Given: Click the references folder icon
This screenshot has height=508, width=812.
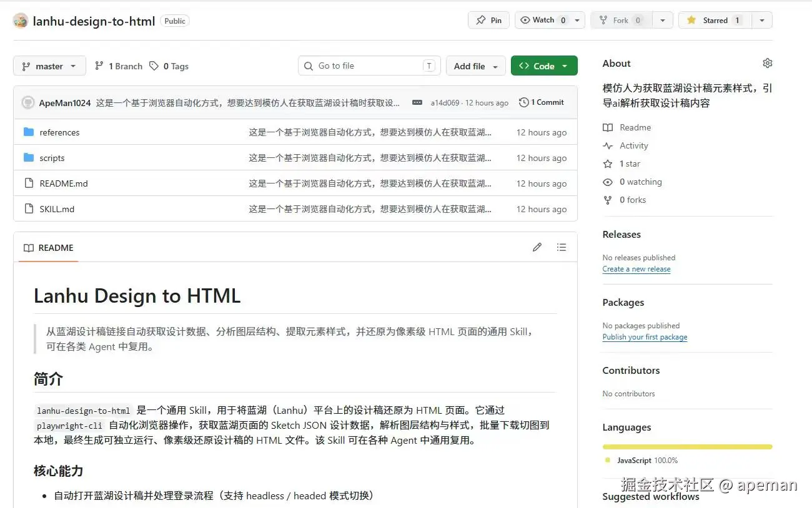Looking at the screenshot, I should click(x=29, y=132).
